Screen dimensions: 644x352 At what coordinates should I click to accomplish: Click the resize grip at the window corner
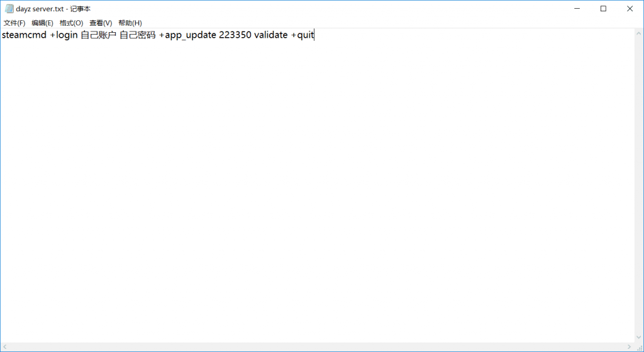639,347
